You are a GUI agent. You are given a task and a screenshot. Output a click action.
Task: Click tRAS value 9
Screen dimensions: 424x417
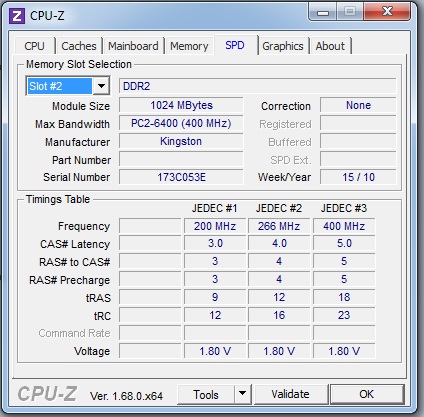point(215,297)
